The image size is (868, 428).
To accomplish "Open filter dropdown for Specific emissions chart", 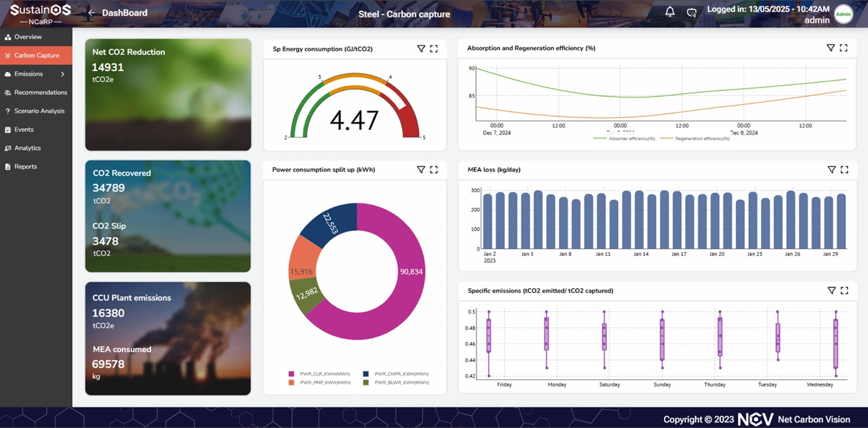I will [832, 291].
